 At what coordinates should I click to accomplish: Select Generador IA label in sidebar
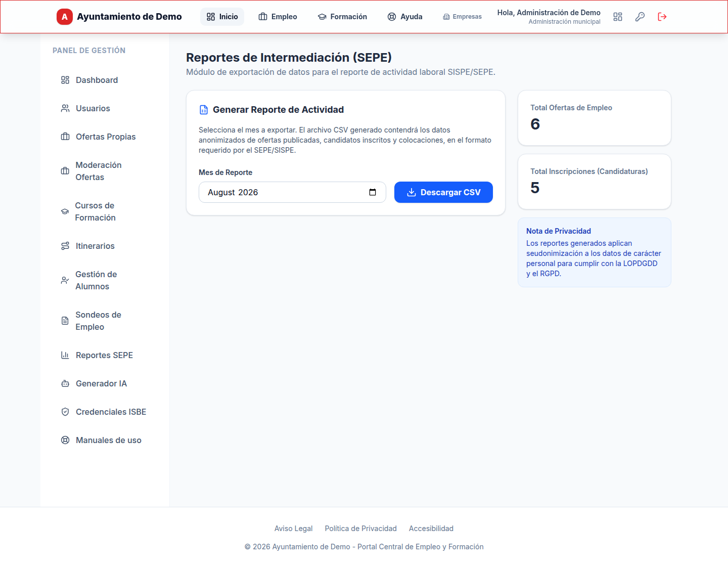[x=101, y=383]
